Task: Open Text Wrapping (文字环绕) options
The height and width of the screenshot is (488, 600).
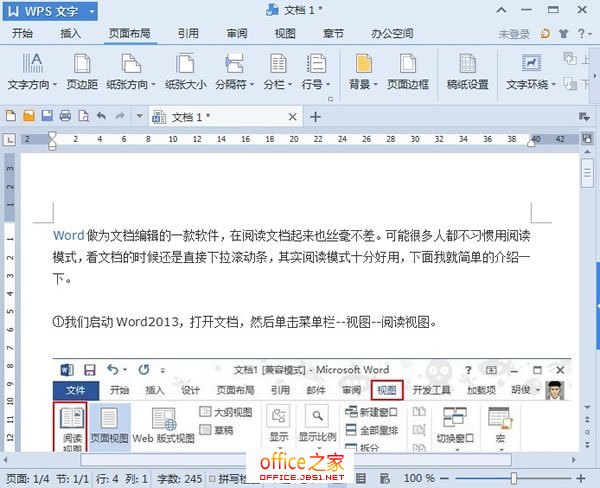Action: 531,72
